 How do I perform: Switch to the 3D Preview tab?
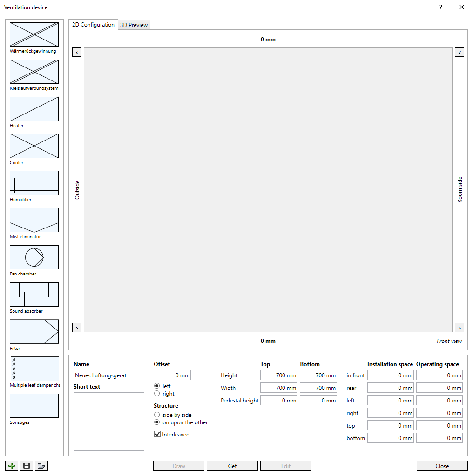click(134, 25)
